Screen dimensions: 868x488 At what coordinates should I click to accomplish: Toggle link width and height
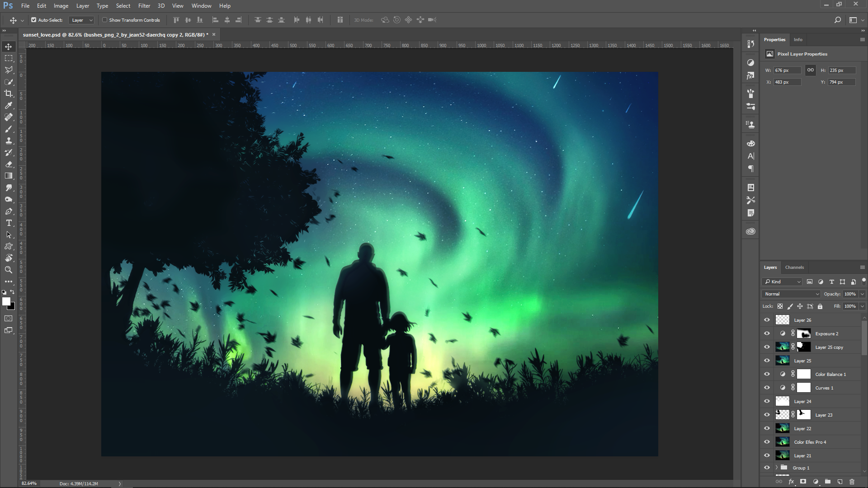point(811,70)
